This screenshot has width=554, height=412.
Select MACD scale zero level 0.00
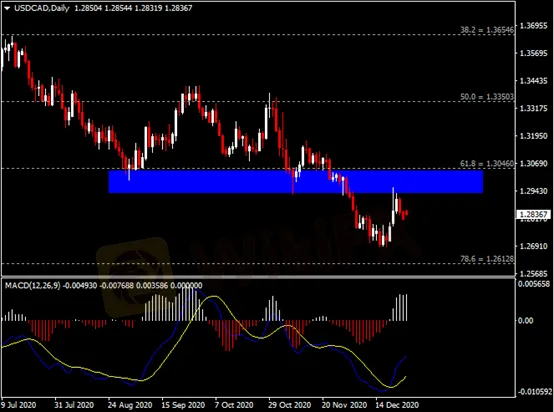coord(526,320)
